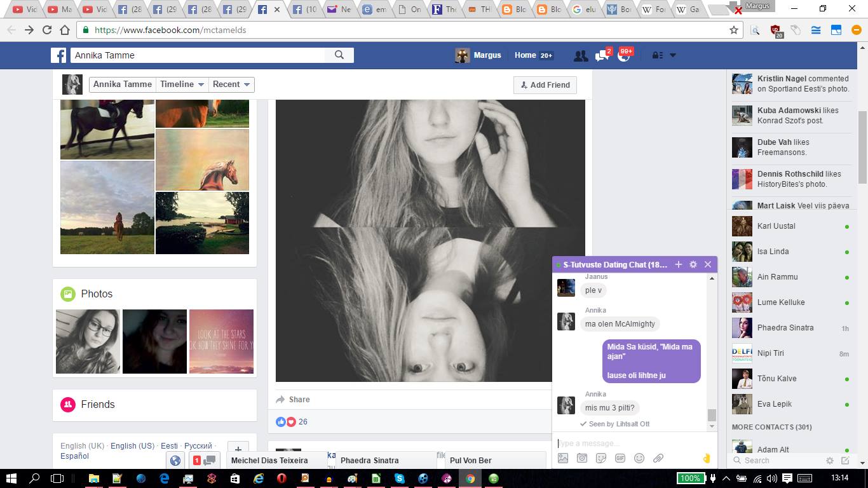
Task: Add more languages with plus button
Action: click(238, 449)
